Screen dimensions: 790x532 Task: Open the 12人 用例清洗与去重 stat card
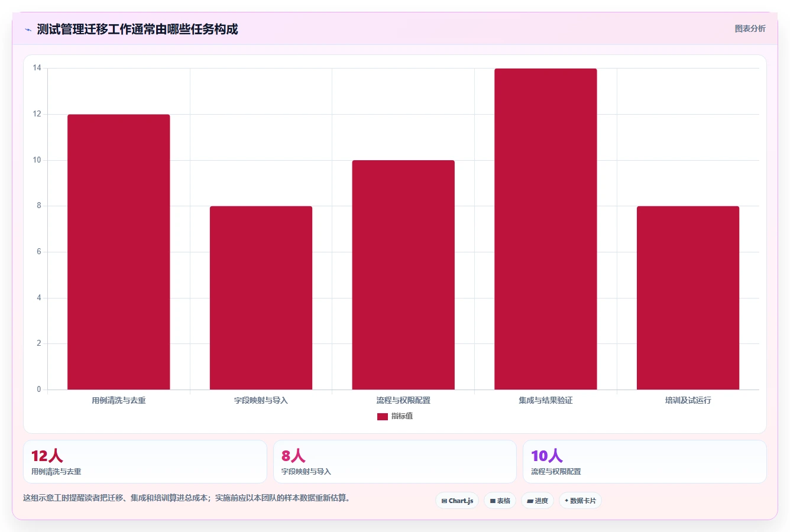pyautogui.click(x=145, y=462)
